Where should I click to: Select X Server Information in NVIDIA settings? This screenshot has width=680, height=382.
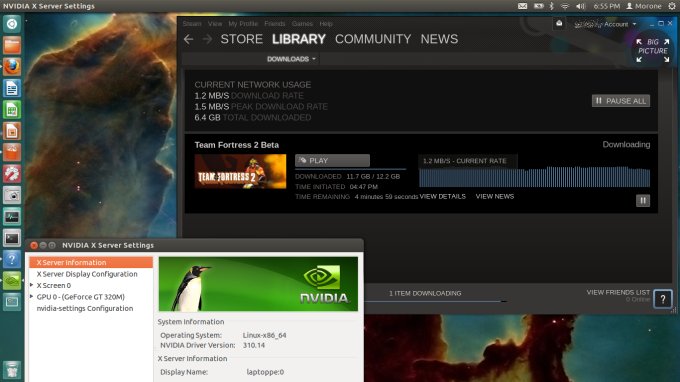[x=91, y=262]
